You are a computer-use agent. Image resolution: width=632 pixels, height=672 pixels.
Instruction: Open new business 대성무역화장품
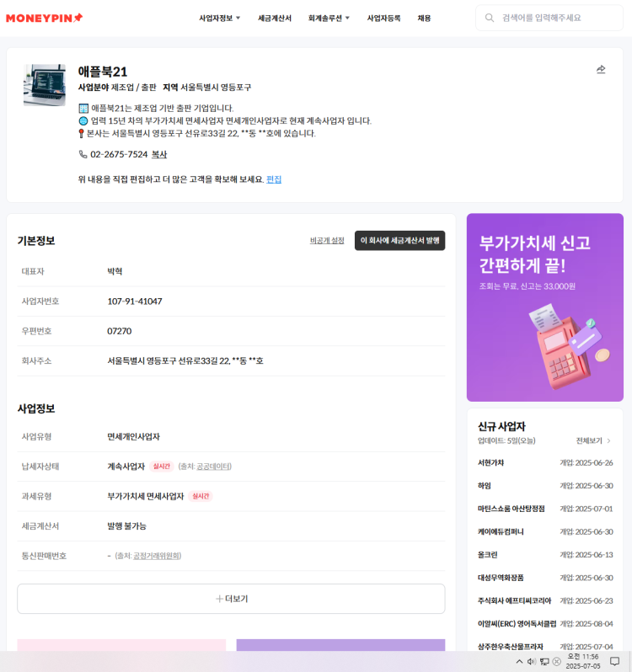(501, 578)
